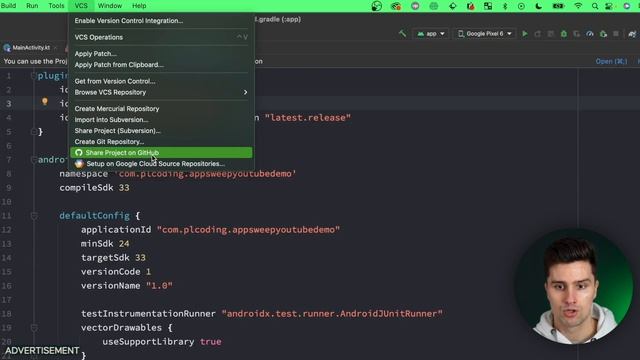
Task: Open the Google Pixel 6 device dropdown
Action: pyautogui.click(x=484, y=34)
